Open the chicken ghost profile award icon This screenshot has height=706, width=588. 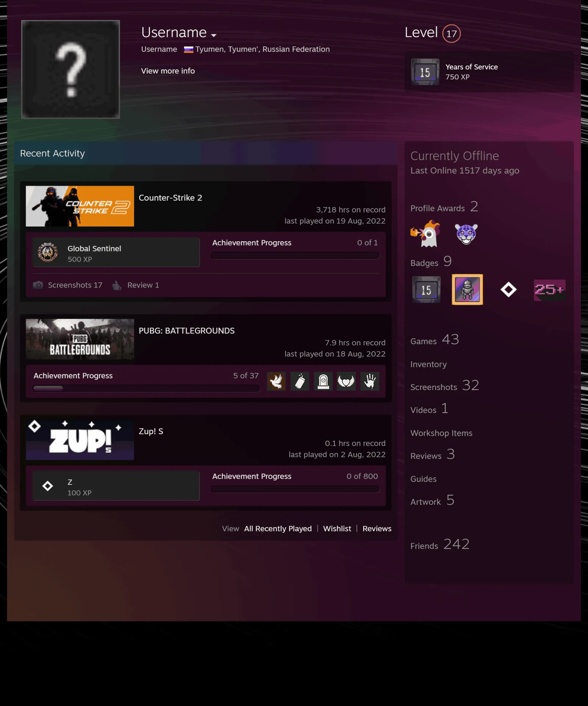tap(425, 234)
